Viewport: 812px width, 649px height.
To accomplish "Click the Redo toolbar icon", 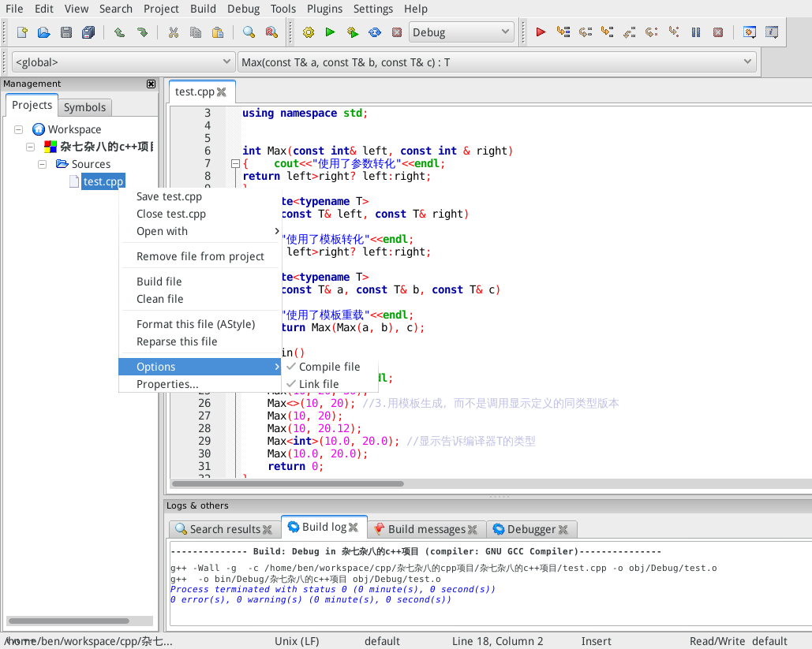I will (142, 32).
